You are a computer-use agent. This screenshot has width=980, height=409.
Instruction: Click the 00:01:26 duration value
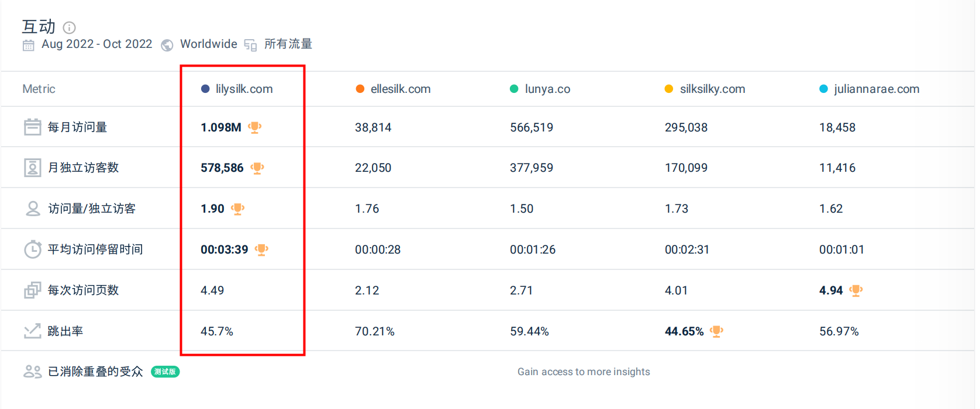533,249
